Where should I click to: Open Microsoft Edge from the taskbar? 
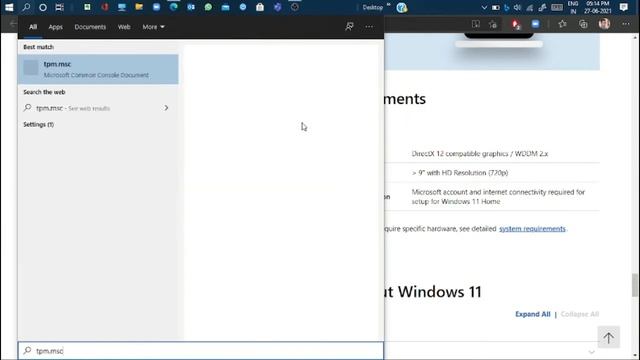173,7
